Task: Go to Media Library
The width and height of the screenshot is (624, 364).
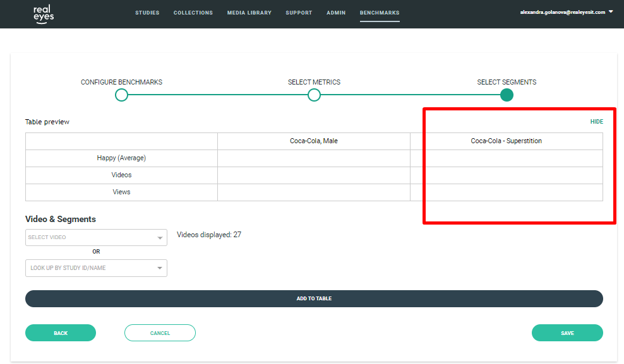Action: (249, 13)
